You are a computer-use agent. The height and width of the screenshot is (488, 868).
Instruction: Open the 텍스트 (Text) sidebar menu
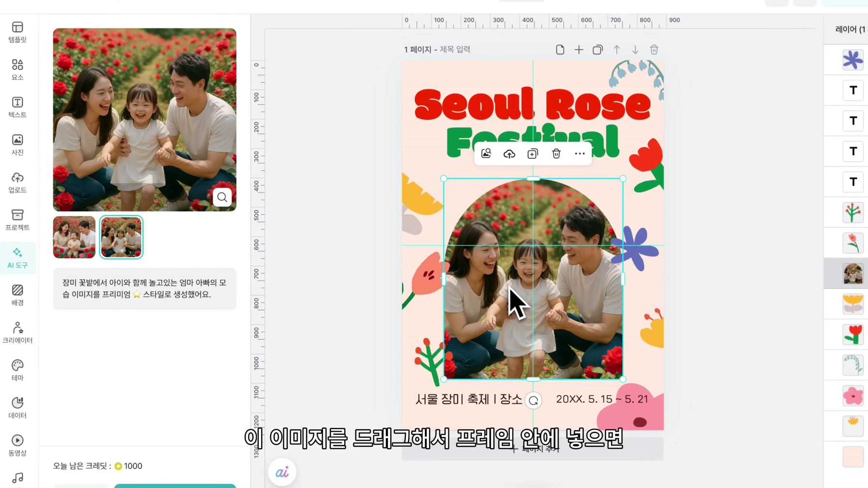pos(17,107)
